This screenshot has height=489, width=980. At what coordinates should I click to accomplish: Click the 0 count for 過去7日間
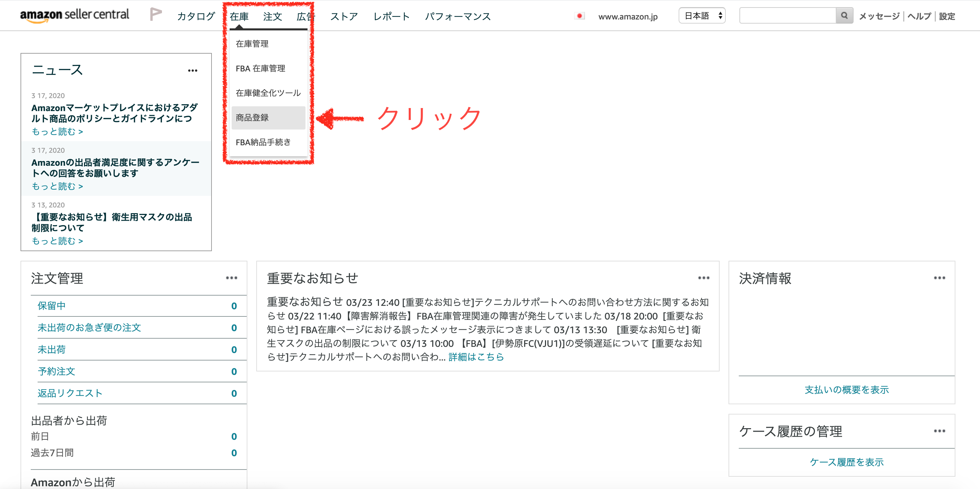pyautogui.click(x=234, y=453)
